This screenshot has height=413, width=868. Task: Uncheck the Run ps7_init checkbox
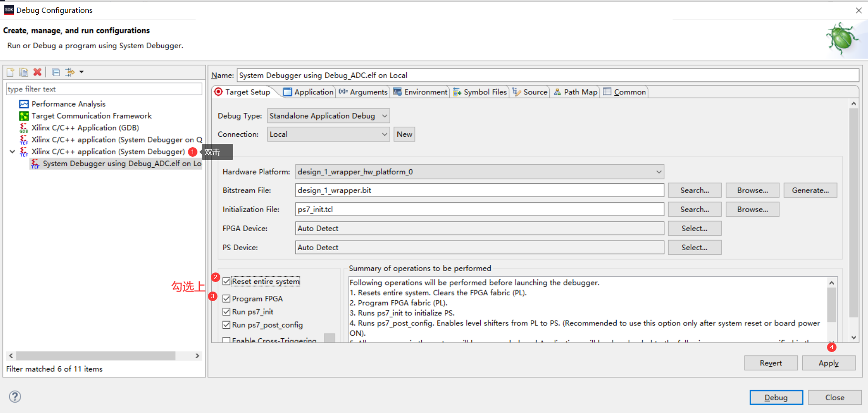pos(227,312)
